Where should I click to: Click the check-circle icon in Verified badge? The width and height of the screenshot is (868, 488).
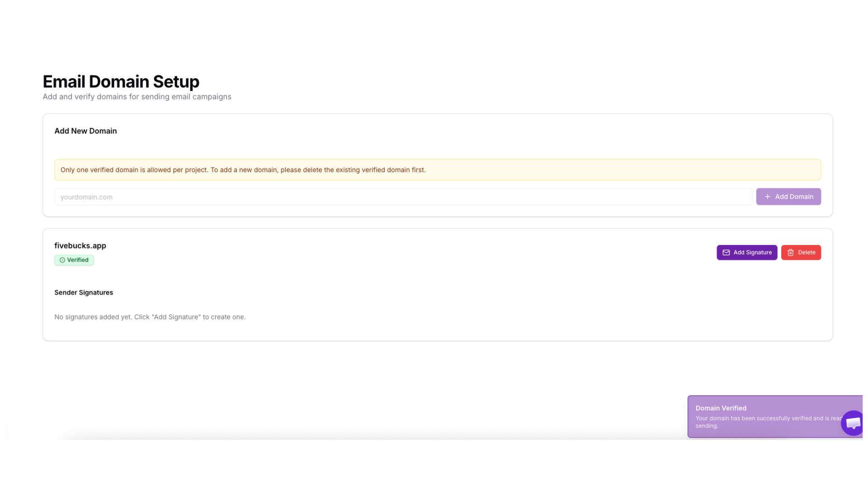tap(62, 260)
